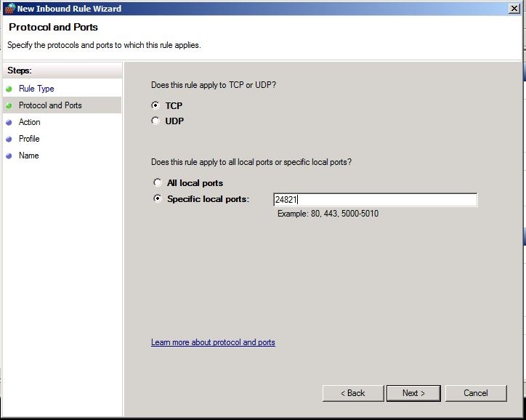Click Next to continue the wizard

413,393
